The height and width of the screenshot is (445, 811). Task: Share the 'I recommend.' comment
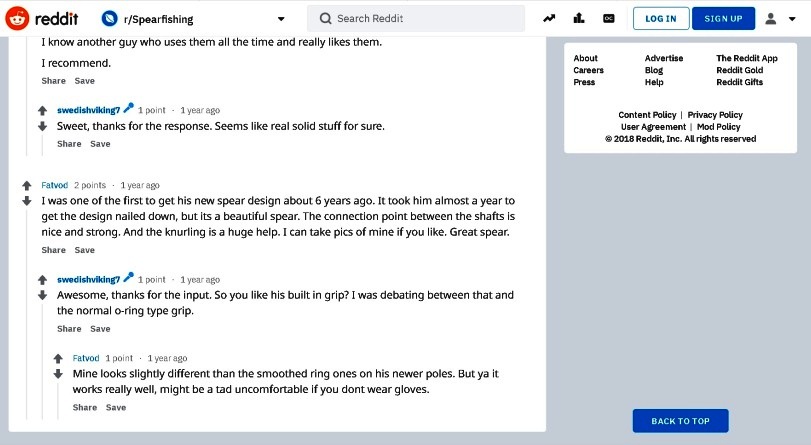point(53,81)
